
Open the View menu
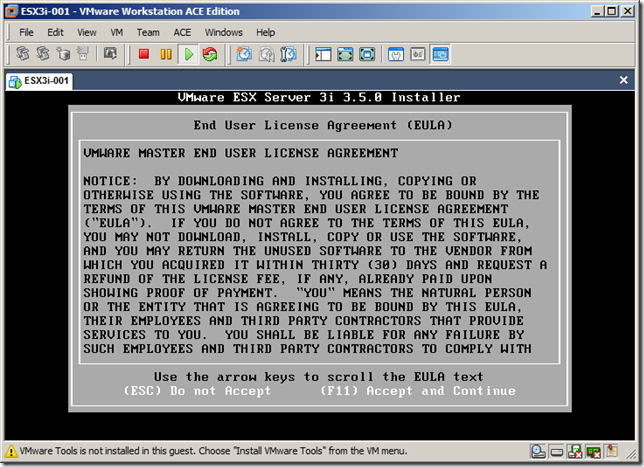click(87, 32)
